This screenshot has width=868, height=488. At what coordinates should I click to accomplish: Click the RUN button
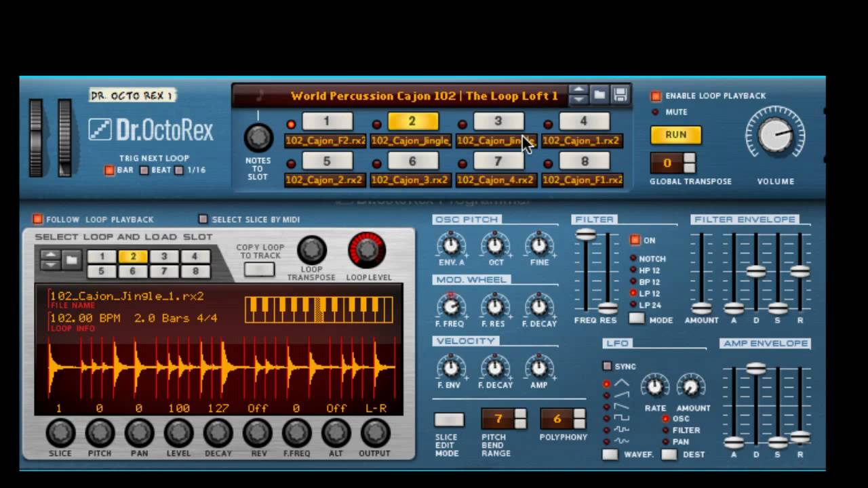(x=675, y=135)
